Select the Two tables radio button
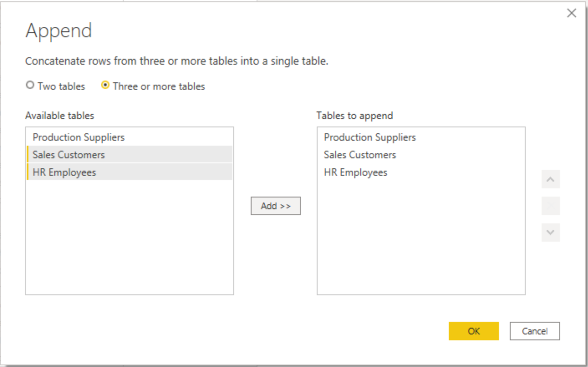 tap(30, 85)
